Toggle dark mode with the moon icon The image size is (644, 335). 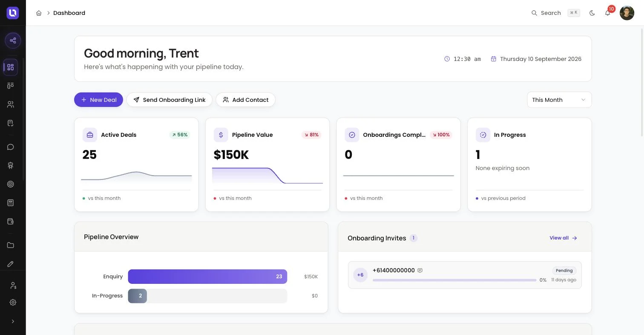pos(592,13)
